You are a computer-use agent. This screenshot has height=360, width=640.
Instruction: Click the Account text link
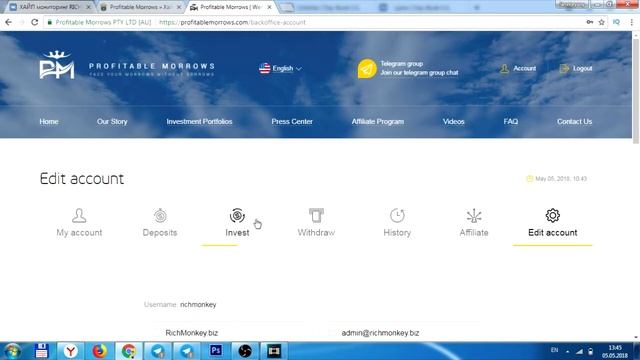pyautogui.click(x=524, y=69)
